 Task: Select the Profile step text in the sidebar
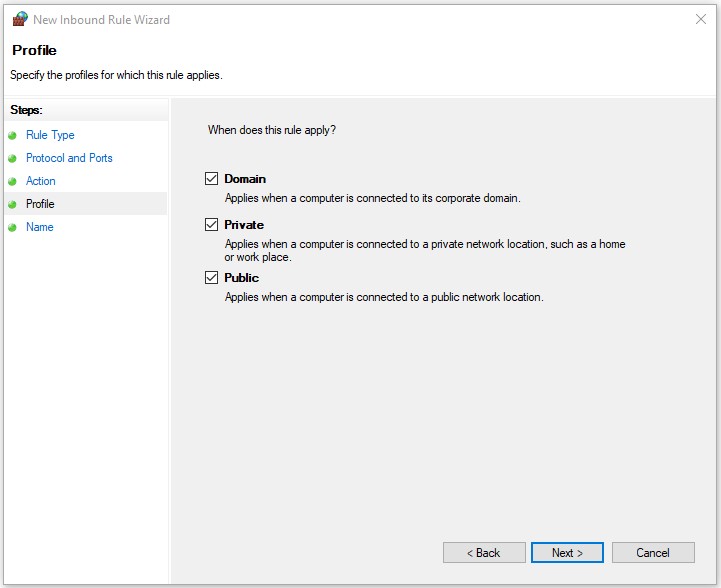tap(40, 204)
